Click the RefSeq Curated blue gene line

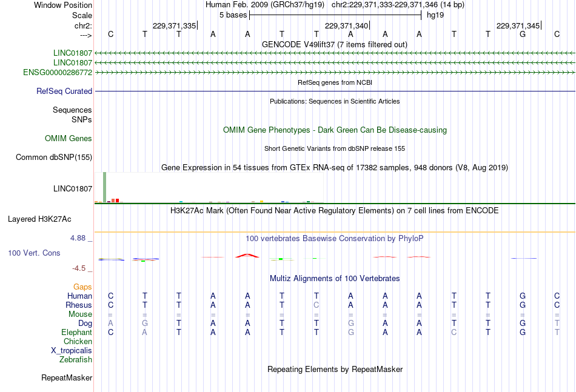(335, 91)
